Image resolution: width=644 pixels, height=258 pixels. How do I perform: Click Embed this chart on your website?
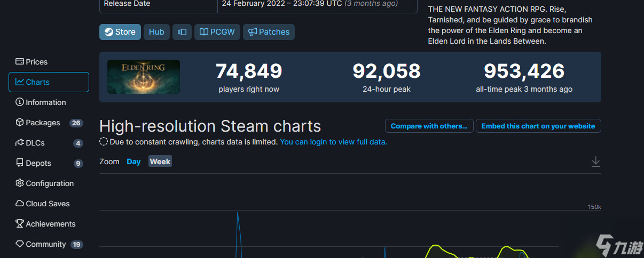[538, 126]
